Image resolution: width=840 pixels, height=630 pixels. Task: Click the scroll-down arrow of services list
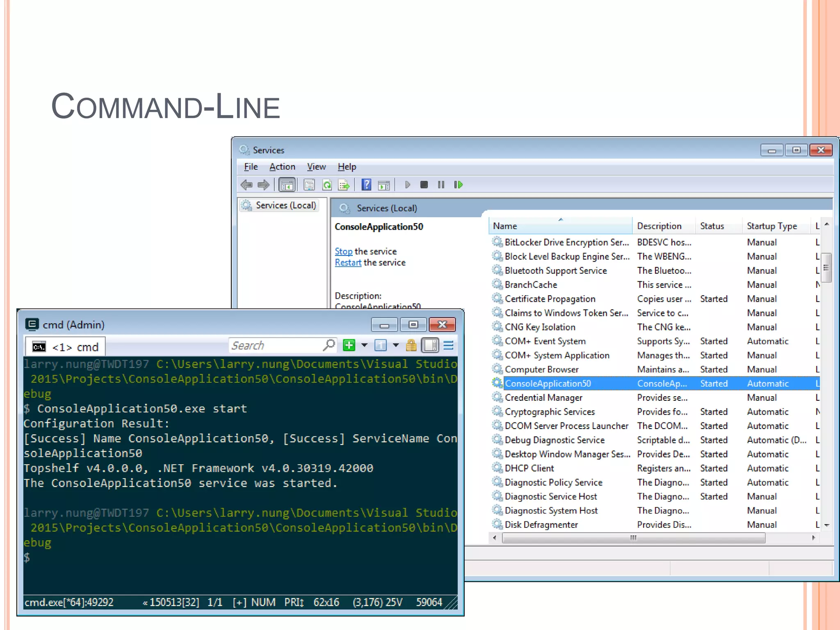826,525
